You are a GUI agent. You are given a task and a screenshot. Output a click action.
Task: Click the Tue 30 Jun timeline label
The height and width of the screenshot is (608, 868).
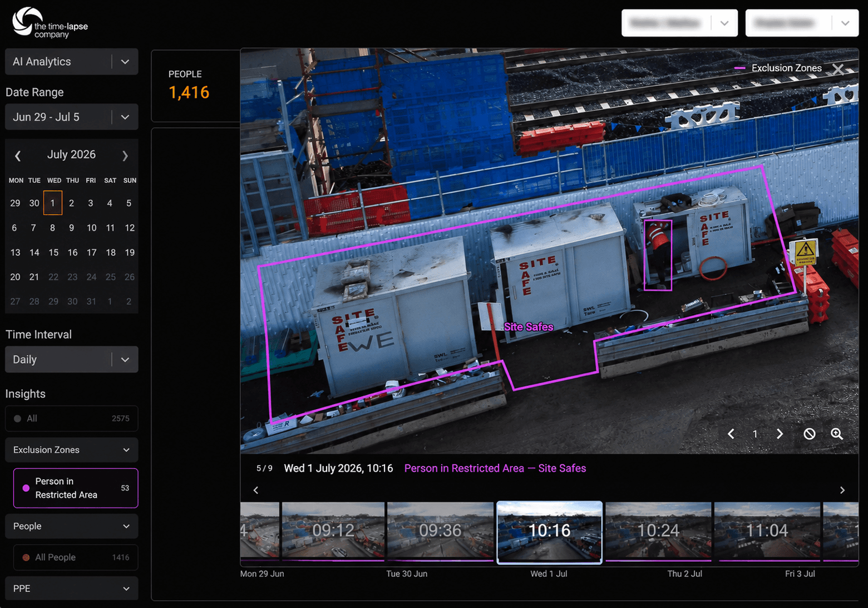click(x=407, y=574)
